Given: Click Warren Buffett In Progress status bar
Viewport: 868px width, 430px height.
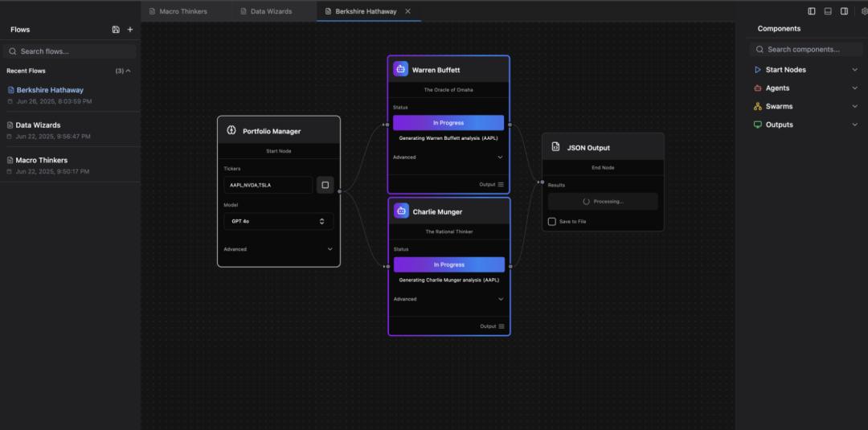Looking at the screenshot, I should [x=448, y=123].
